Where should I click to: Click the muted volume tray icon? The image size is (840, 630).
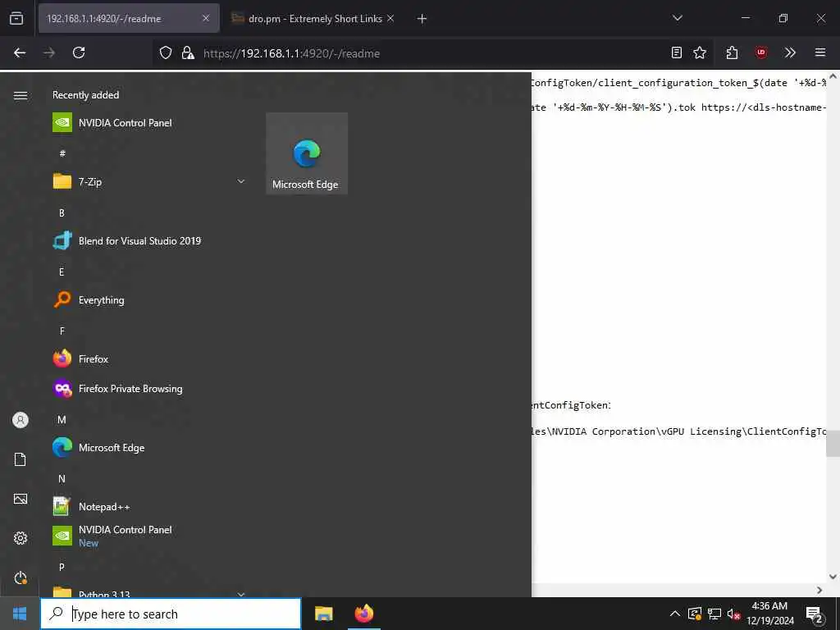pos(733,614)
